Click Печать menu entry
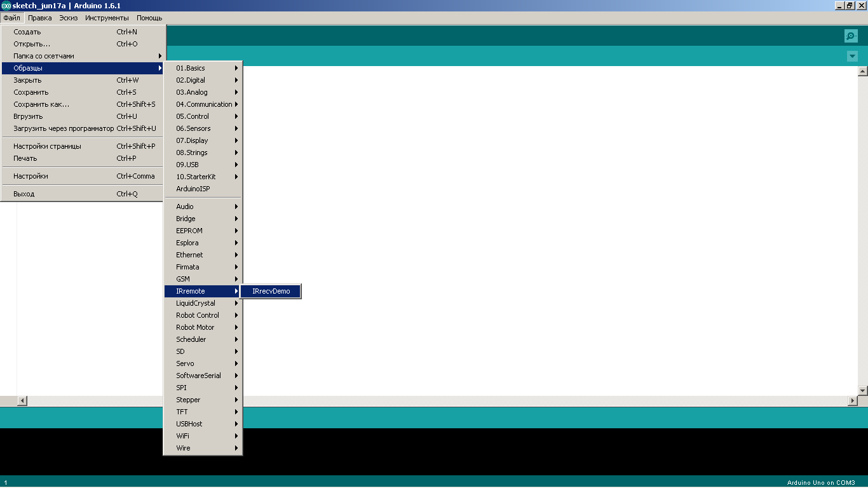Image resolution: width=868 pixels, height=488 pixels. pos(83,158)
